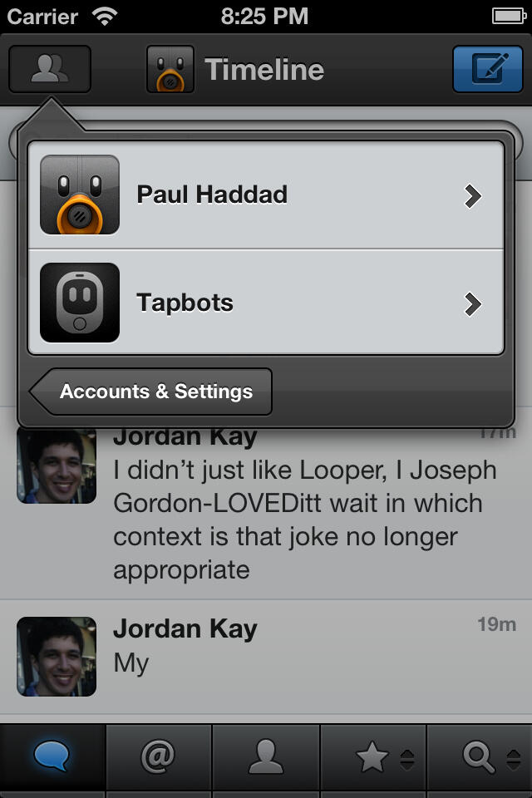Tap Paul Haddad's Tweetbot avatar
This screenshot has width=532, height=798.
(x=80, y=195)
